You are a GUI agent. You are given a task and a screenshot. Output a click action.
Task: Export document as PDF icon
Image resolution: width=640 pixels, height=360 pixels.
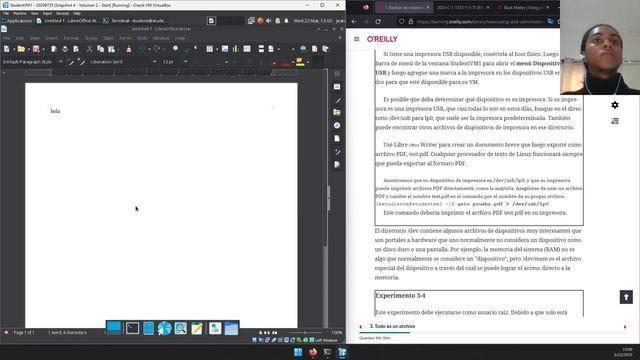pos(54,49)
